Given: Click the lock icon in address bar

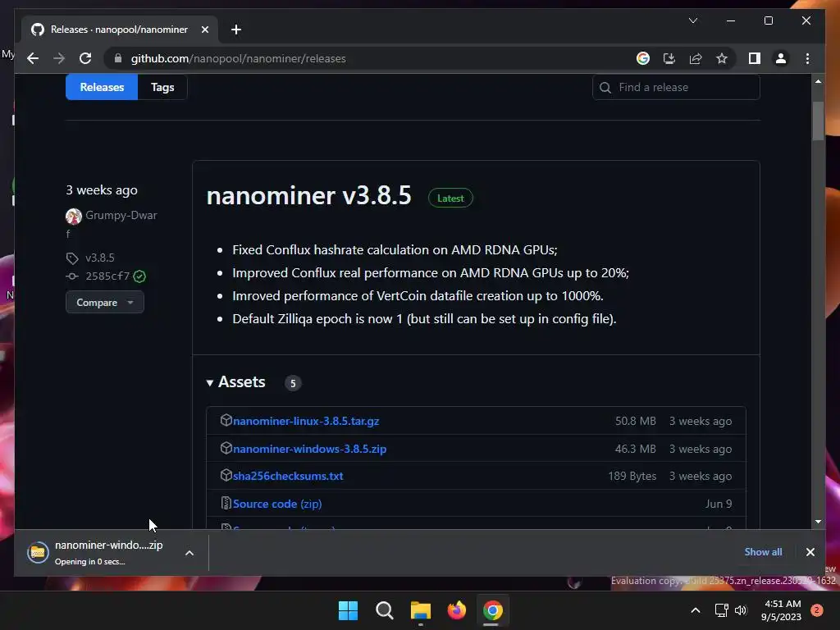Looking at the screenshot, I should tap(118, 58).
